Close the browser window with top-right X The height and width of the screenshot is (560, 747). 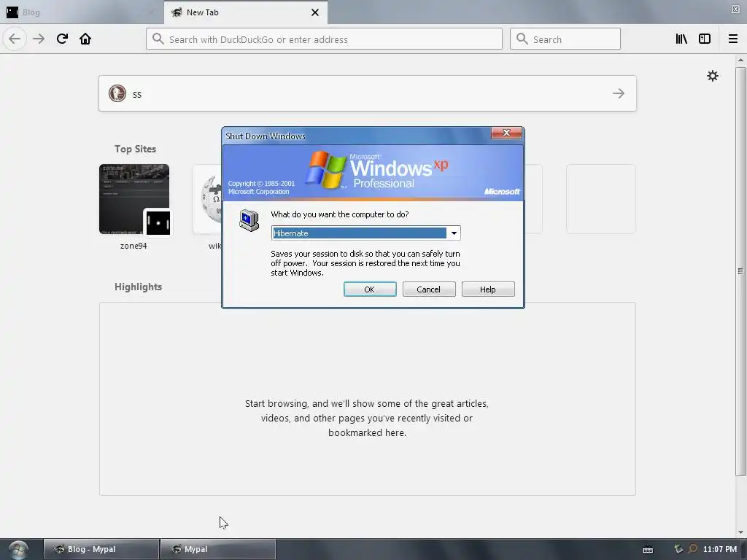735,9
